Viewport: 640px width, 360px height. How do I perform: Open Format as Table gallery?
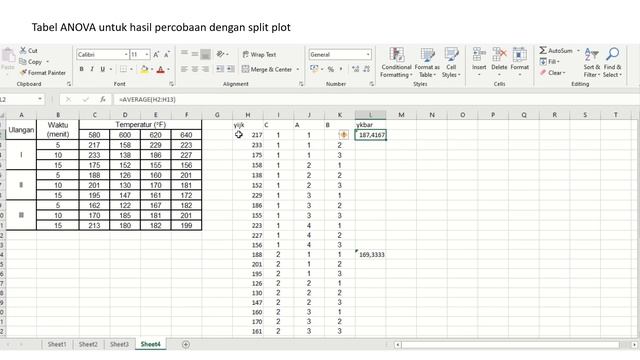(x=427, y=62)
